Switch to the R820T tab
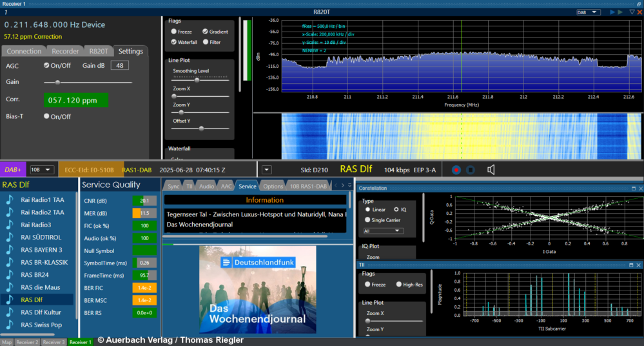644x346 pixels. 99,51
